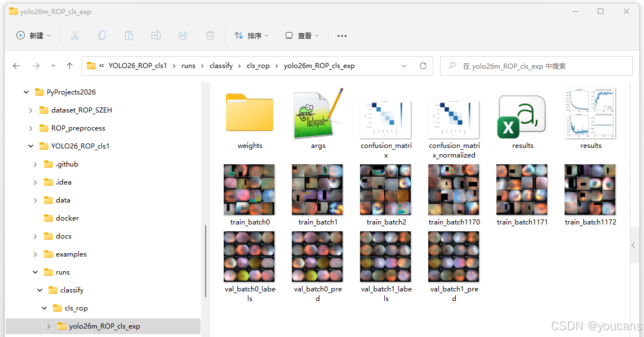This screenshot has width=644, height=337.
Task: Select docker folder in navigation tree
Action: pyautogui.click(x=61, y=218)
